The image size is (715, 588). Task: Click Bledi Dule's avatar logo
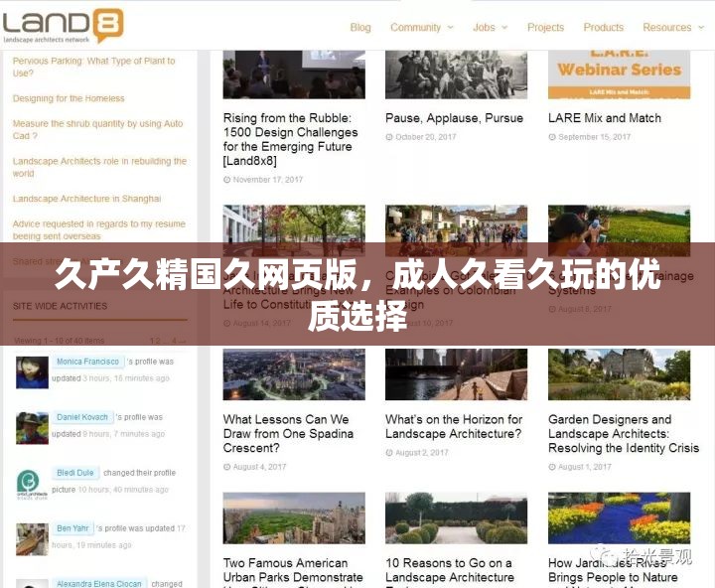point(32,484)
